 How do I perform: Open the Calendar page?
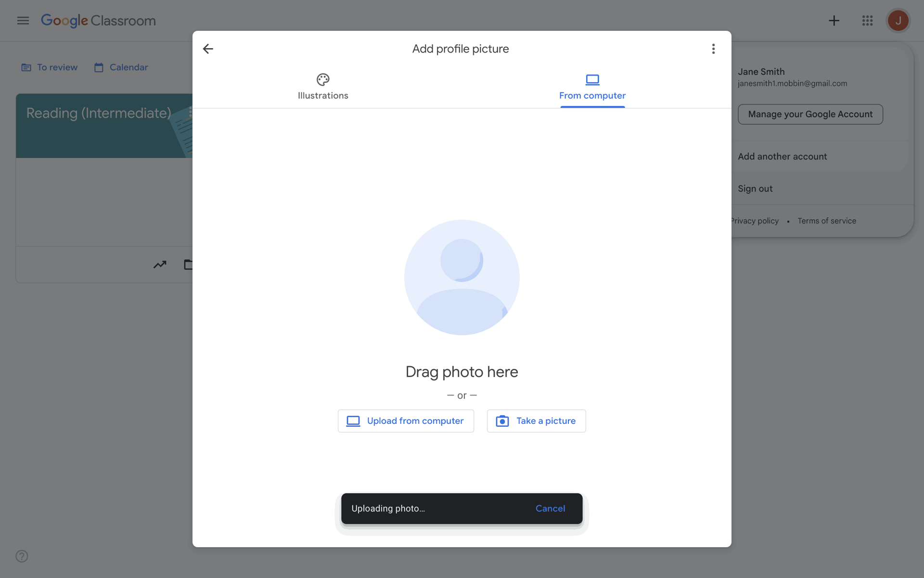(x=121, y=67)
